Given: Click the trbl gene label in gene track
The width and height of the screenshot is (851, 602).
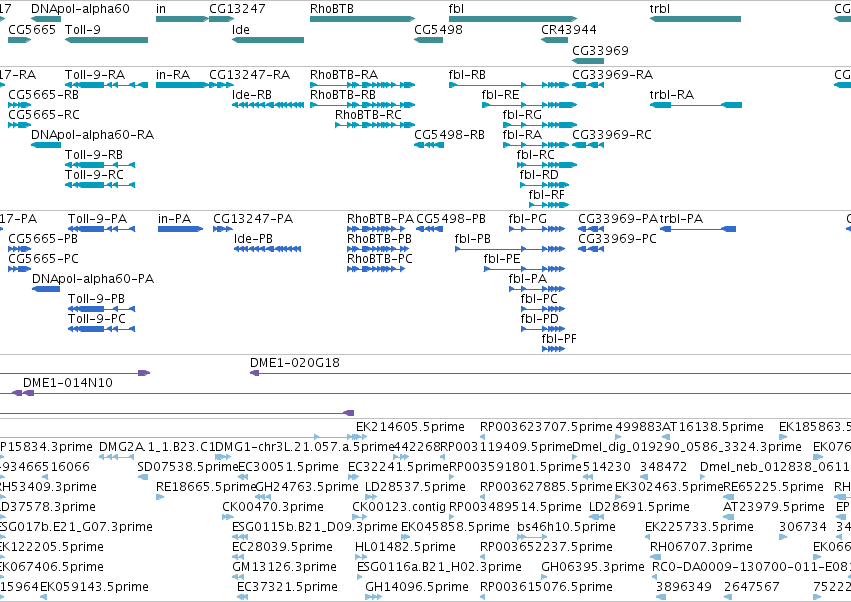Looking at the screenshot, I should [x=659, y=9].
